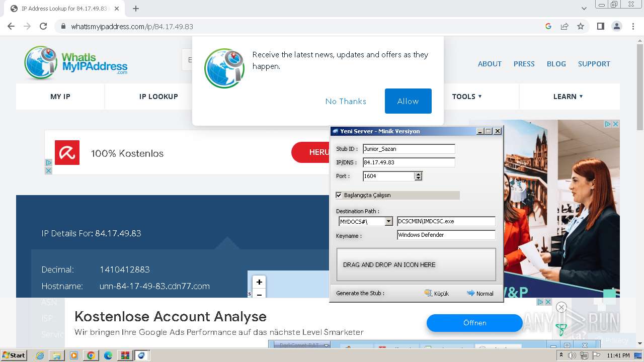Click the browser back arrow

click(x=11, y=26)
